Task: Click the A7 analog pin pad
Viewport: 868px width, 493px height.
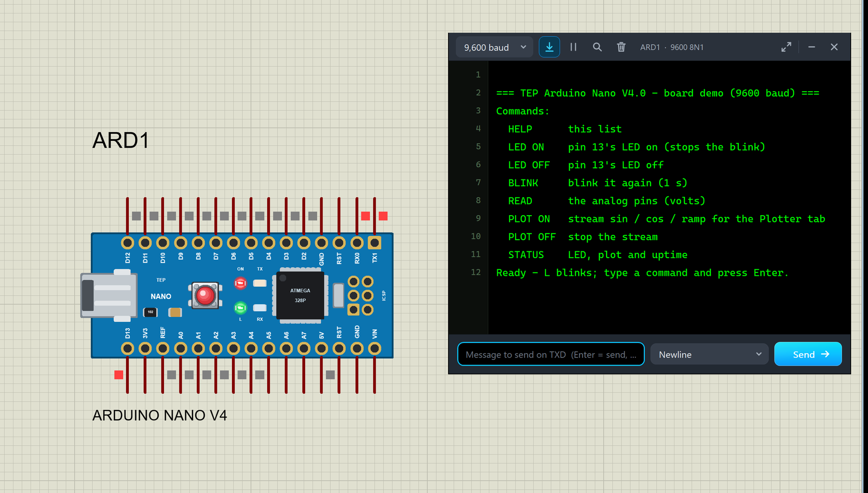Action: 304,348
